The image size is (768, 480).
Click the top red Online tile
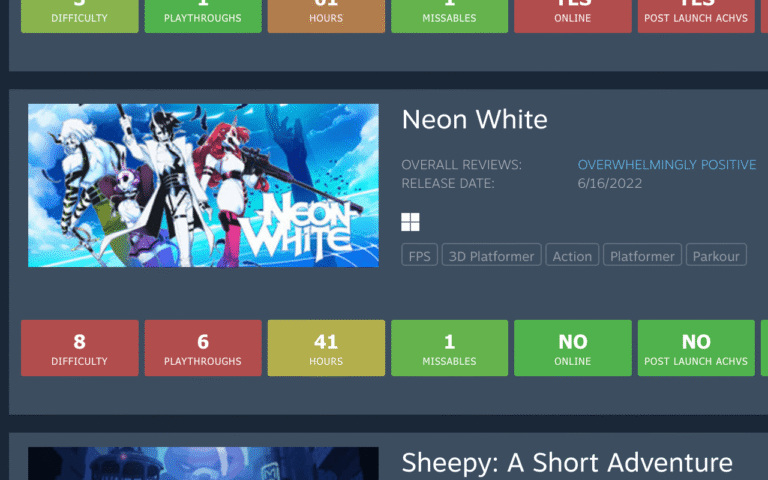coord(573,16)
